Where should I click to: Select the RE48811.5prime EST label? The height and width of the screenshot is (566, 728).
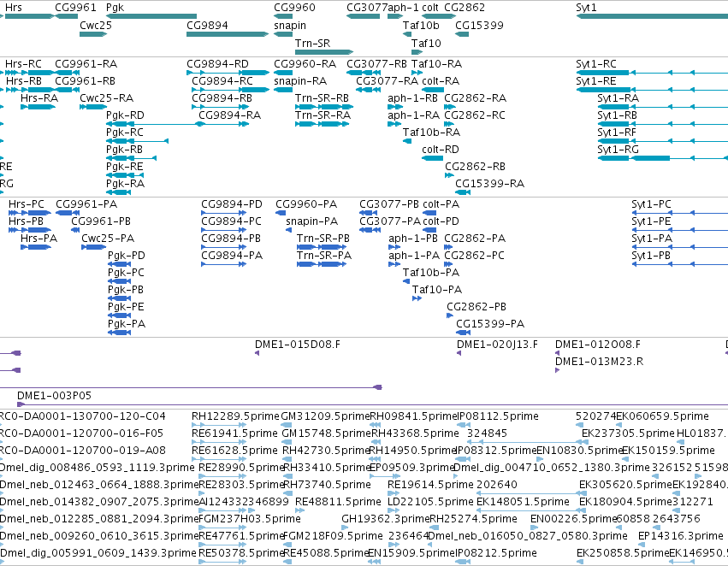pyautogui.click(x=338, y=502)
